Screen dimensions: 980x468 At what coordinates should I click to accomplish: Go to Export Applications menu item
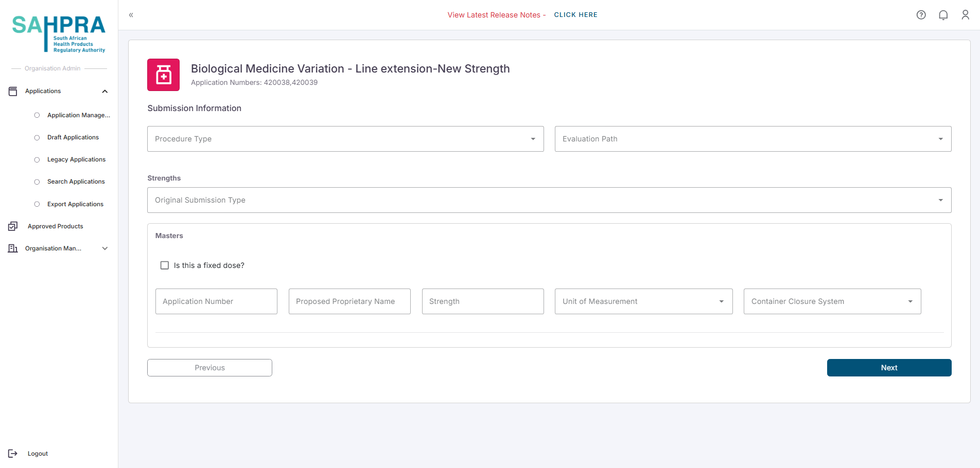[75, 204]
